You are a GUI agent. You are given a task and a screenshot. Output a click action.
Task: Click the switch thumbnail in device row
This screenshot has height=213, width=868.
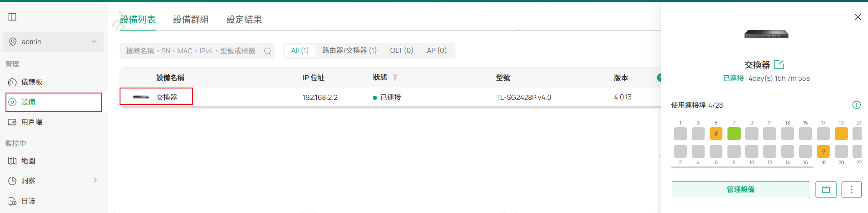(141, 97)
